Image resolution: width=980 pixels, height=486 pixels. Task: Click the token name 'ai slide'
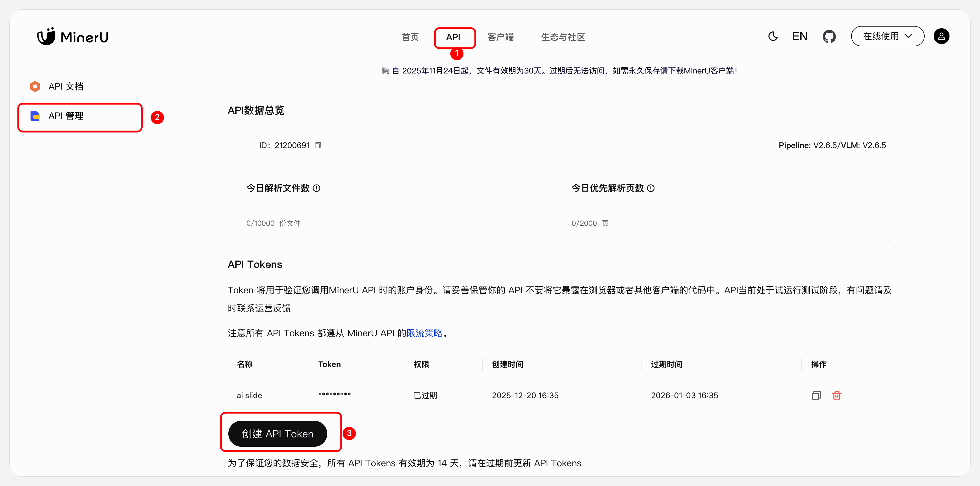[x=249, y=396]
